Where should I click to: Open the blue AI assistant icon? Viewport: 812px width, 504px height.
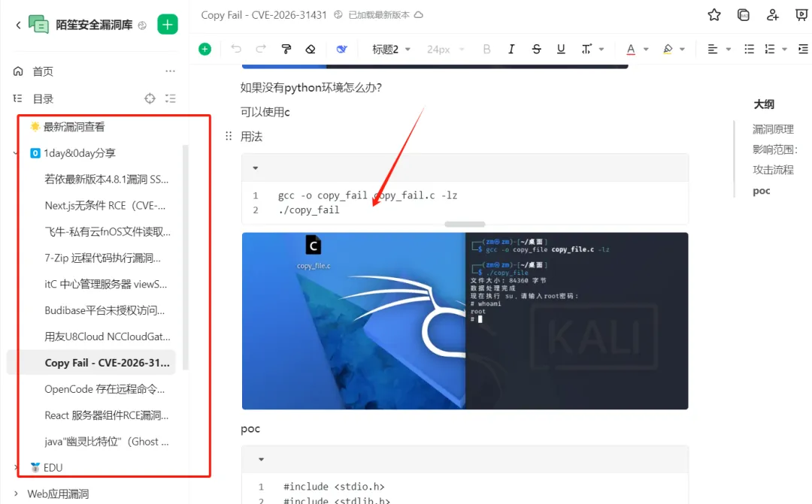point(342,49)
